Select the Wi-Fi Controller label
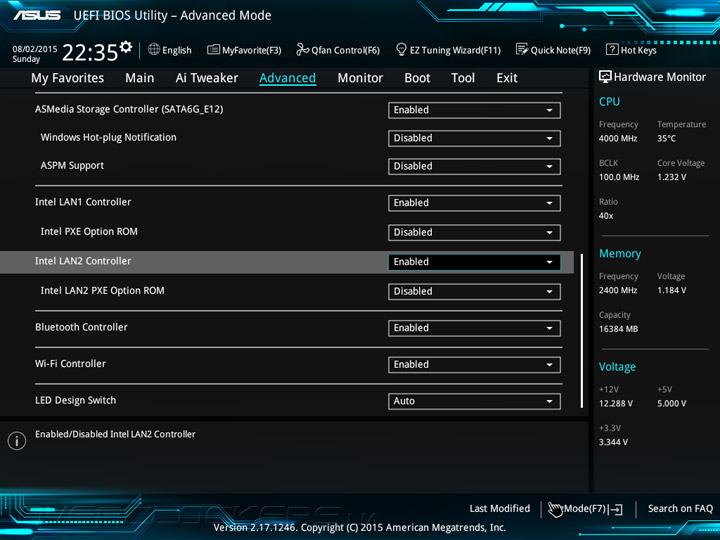The width and height of the screenshot is (720, 540). (70, 364)
